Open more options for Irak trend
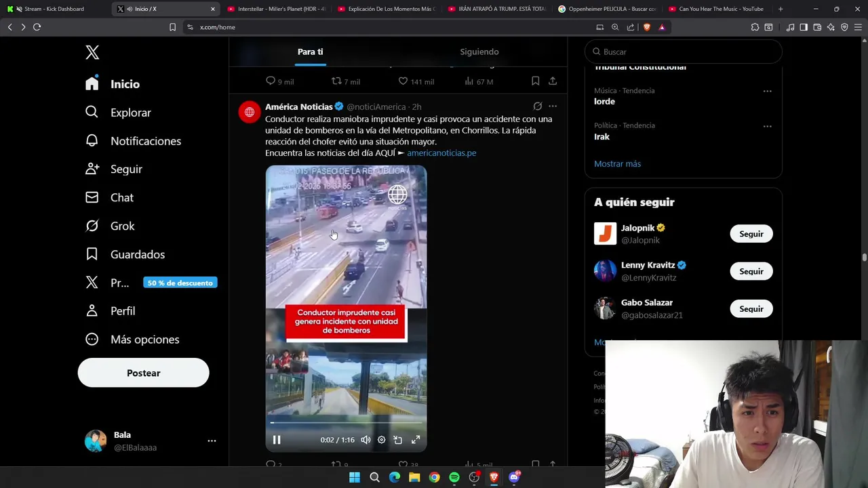 767,127
